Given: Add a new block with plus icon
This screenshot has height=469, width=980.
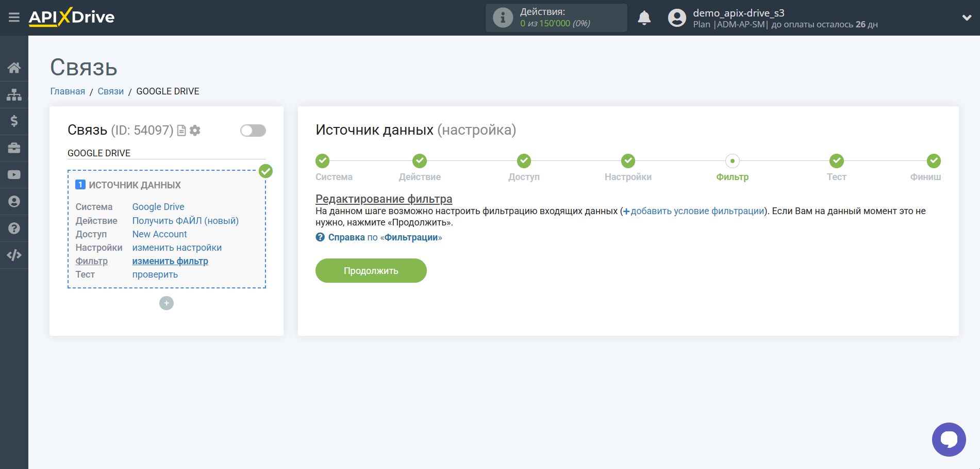Looking at the screenshot, I should pos(167,303).
